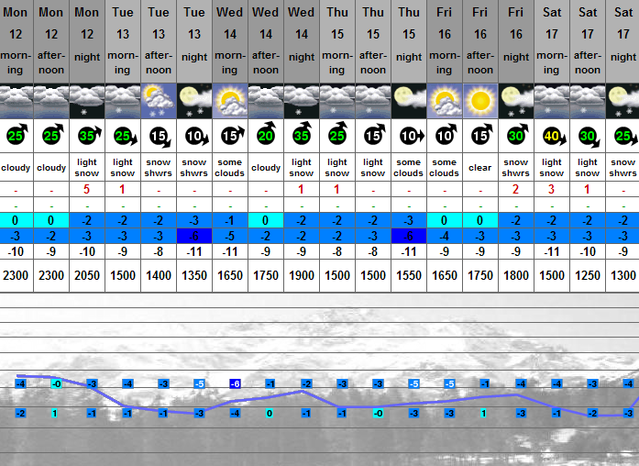639x466 pixels.
Task: Click the freezing level value 1350
Action: coord(194,276)
